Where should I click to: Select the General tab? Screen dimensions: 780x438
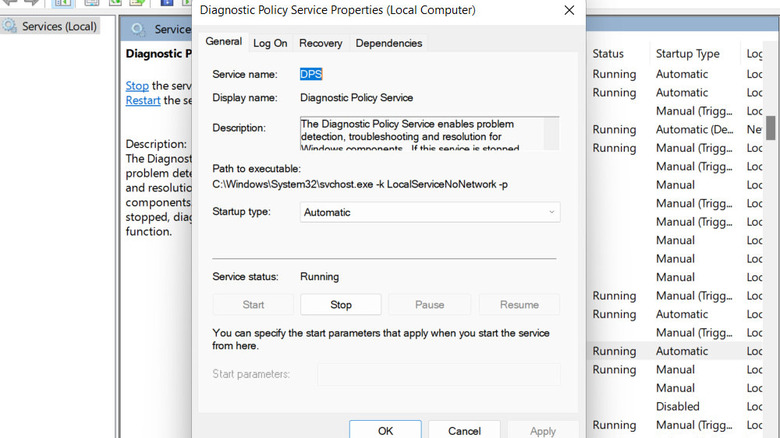[x=224, y=42]
